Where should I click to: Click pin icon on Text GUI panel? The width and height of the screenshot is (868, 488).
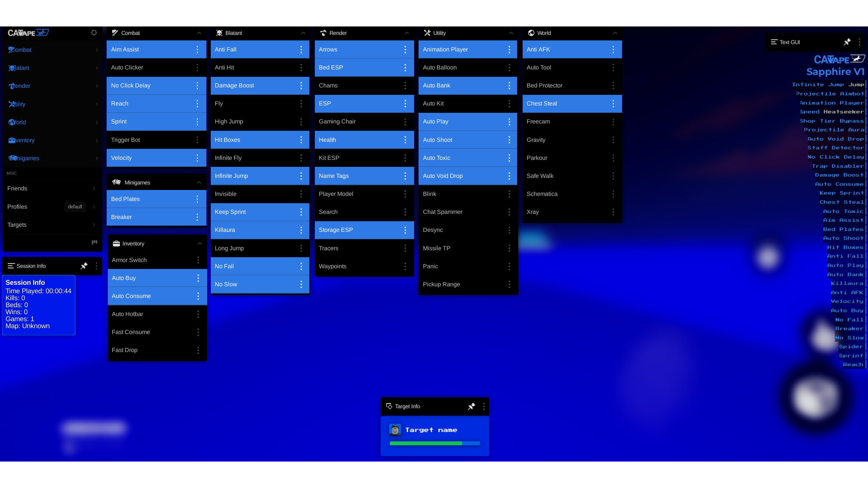click(x=847, y=42)
